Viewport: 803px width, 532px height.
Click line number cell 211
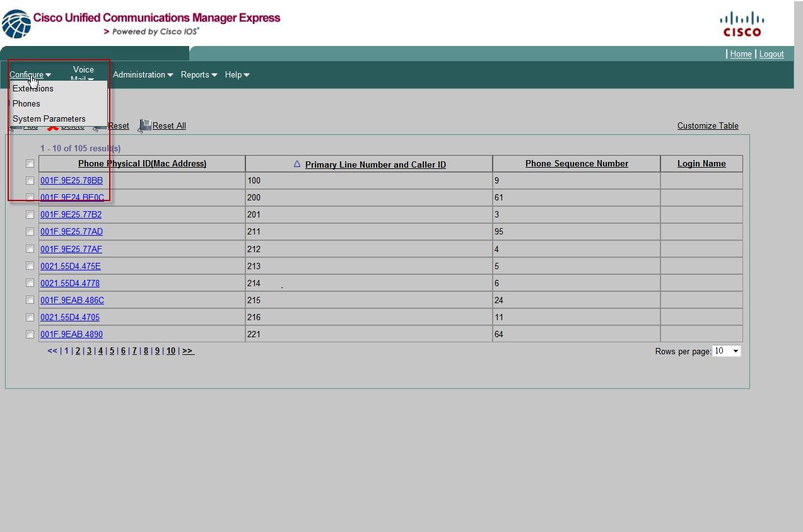click(x=369, y=232)
